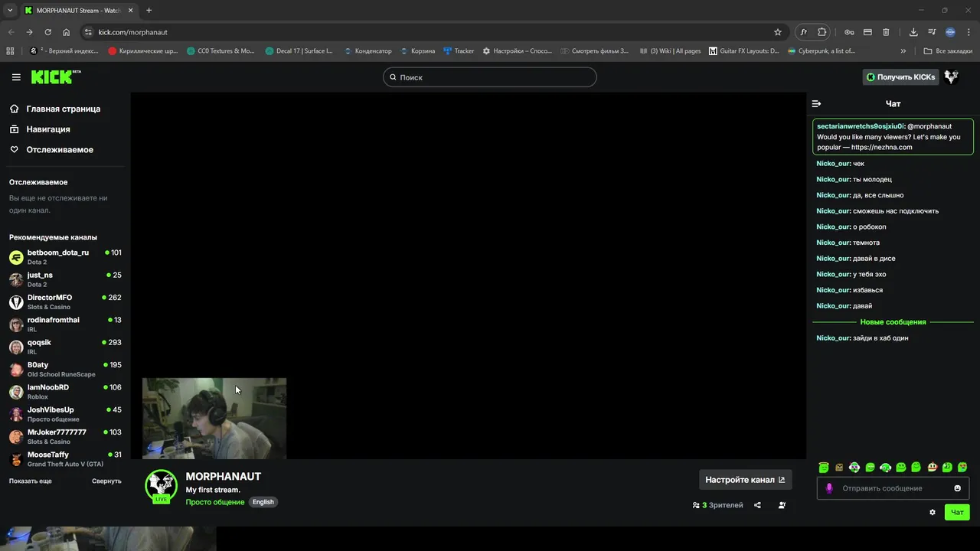
Task: Open tab search dropdown arrow
Action: pos(10,10)
